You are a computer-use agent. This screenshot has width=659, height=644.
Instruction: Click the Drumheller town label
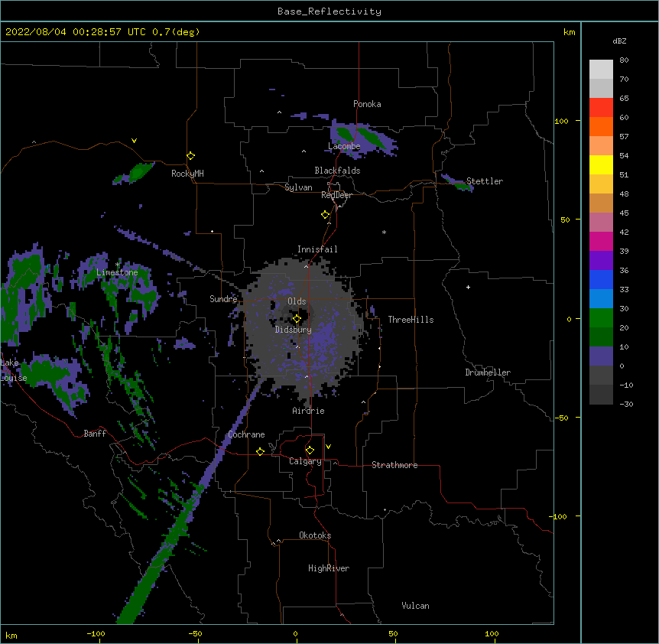click(x=488, y=372)
